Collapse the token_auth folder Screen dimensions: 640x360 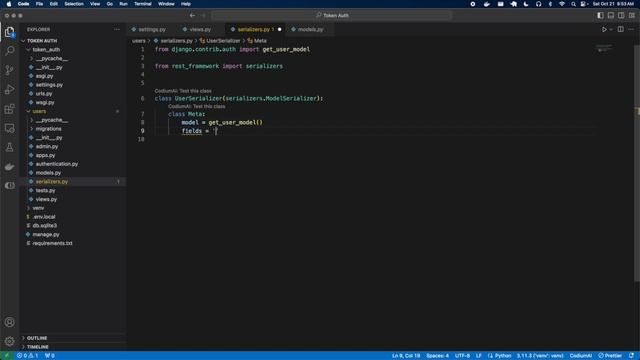click(x=46, y=49)
